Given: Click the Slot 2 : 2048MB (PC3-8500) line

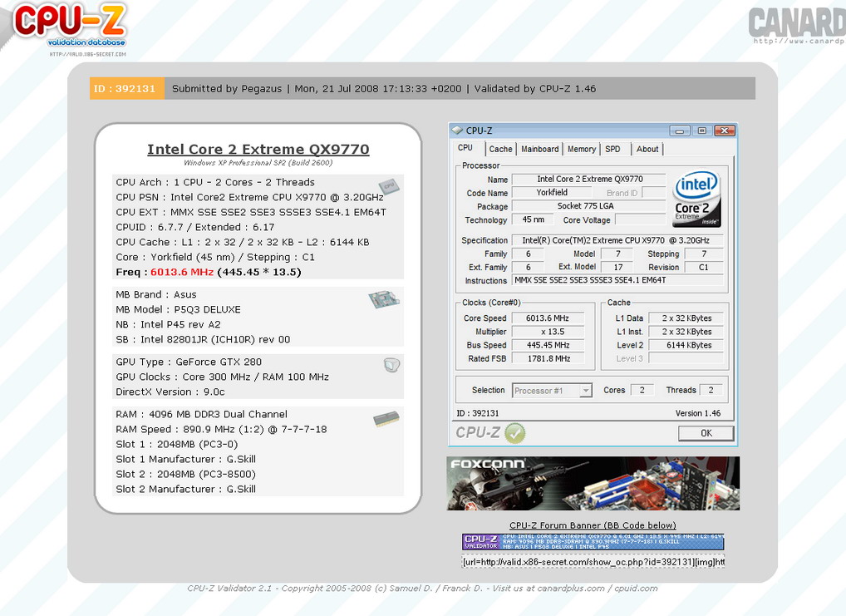Looking at the screenshot, I should (x=185, y=474).
